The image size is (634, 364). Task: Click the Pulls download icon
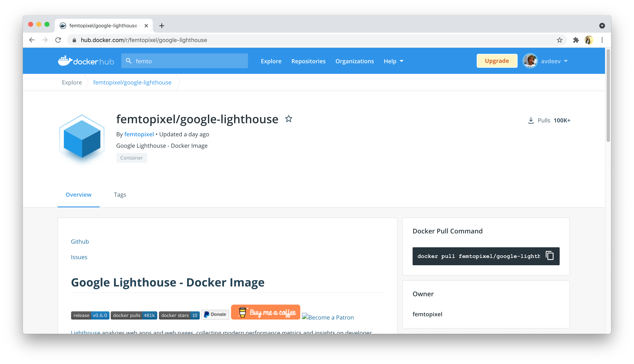(x=531, y=121)
